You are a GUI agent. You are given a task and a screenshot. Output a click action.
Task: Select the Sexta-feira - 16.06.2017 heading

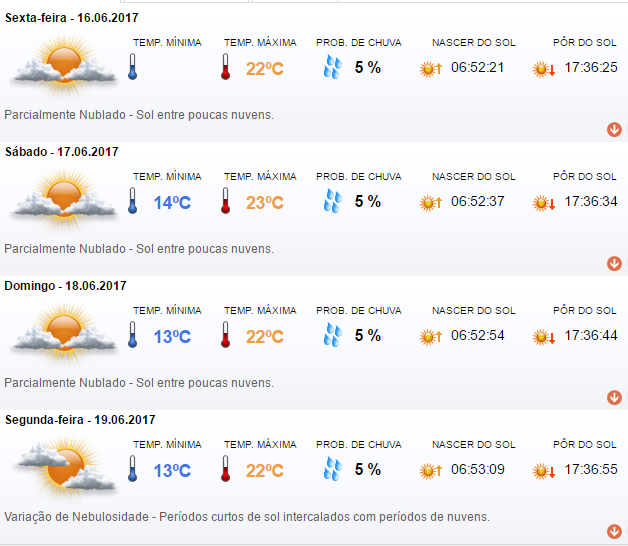[72, 18]
